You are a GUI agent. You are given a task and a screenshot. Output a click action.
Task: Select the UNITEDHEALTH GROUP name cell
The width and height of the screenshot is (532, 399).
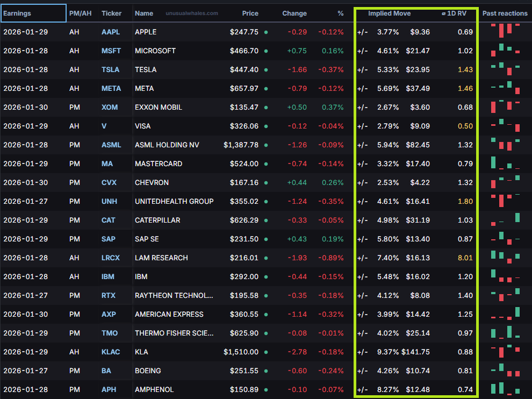174,201
